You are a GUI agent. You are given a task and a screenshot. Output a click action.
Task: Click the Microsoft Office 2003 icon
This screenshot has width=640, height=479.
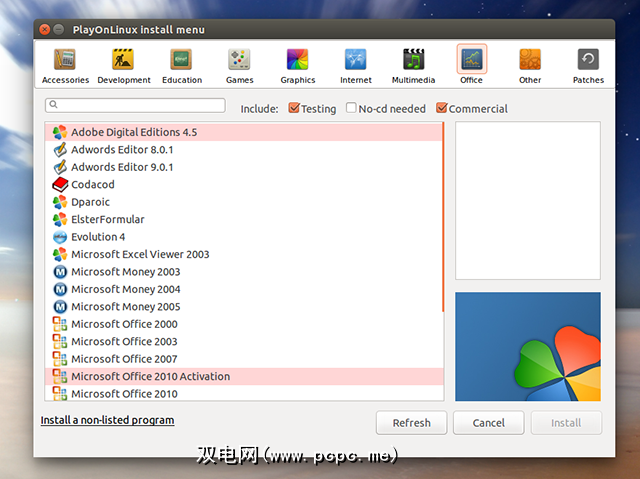(60, 342)
